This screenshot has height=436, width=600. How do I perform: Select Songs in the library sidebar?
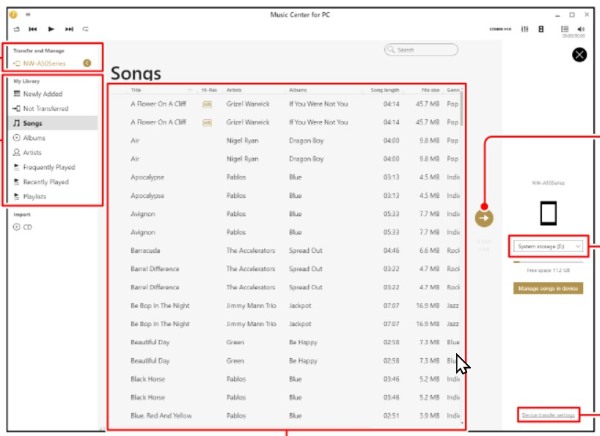click(x=53, y=123)
